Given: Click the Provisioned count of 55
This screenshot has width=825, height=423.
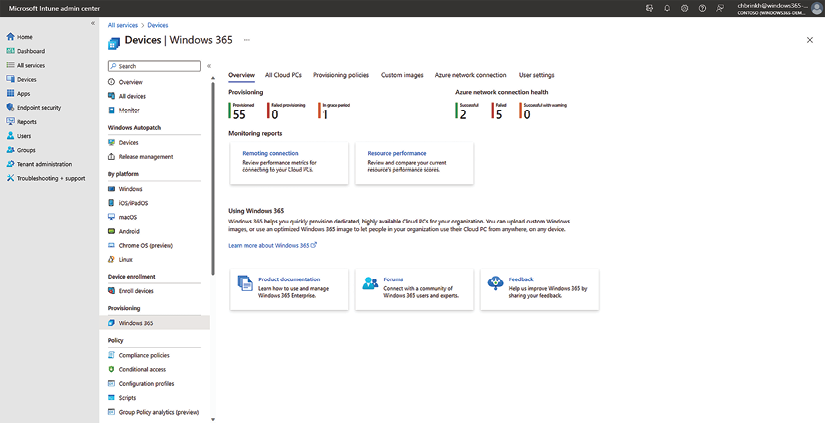Looking at the screenshot, I should (242, 111).
